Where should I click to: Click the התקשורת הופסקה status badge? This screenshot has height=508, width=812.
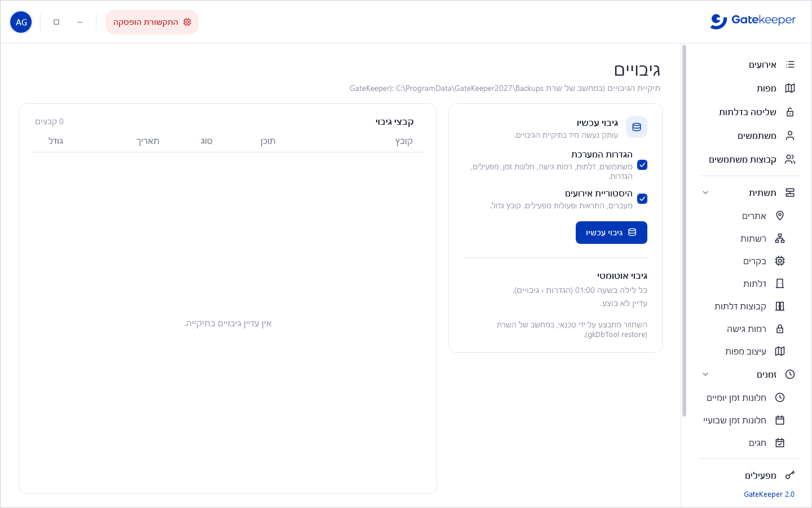coord(152,22)
